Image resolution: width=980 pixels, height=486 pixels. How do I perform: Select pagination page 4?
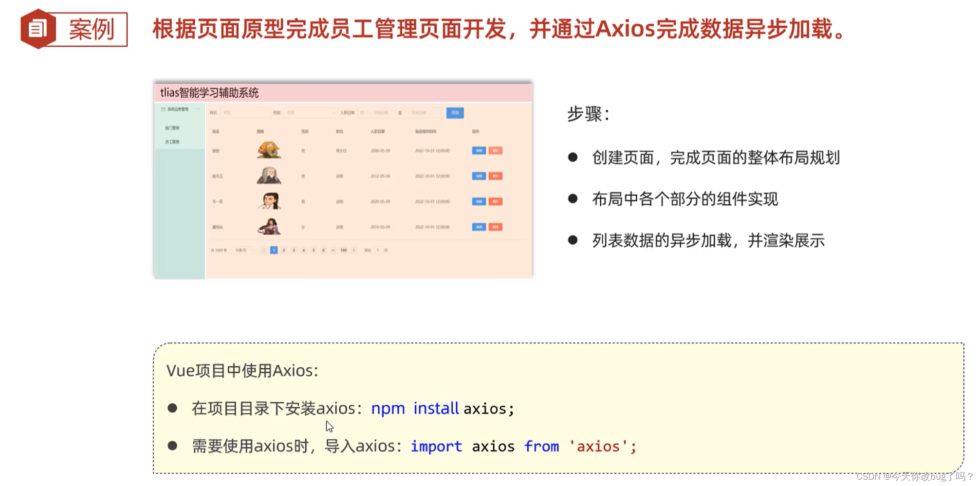coord(303,250)
